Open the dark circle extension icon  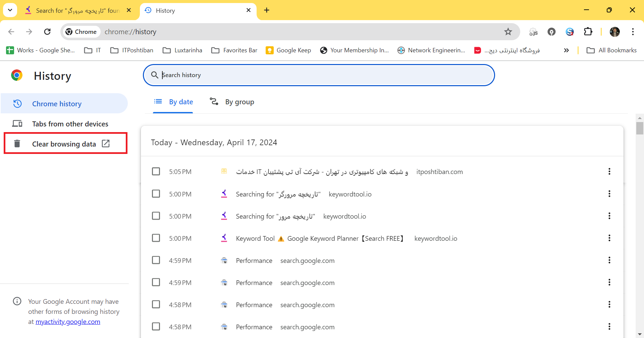tap(551, 32)
